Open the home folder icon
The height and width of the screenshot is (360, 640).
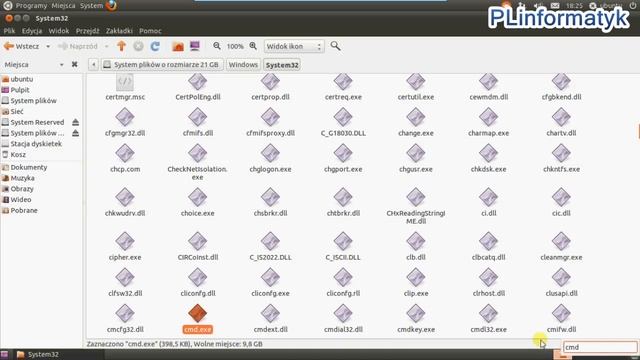point(178,46)
